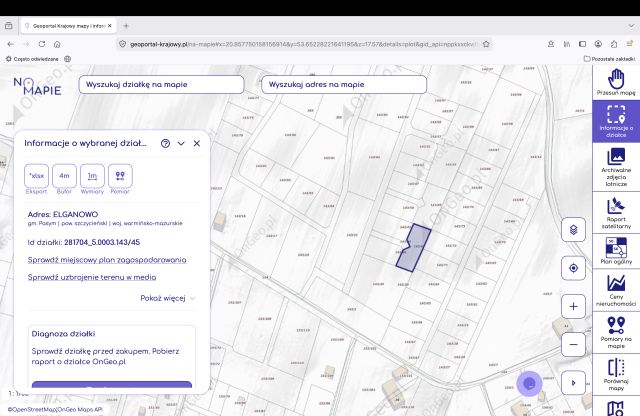Open Plan ogólny tool
This screenshot has height=416, width=640.
(616, 251)
